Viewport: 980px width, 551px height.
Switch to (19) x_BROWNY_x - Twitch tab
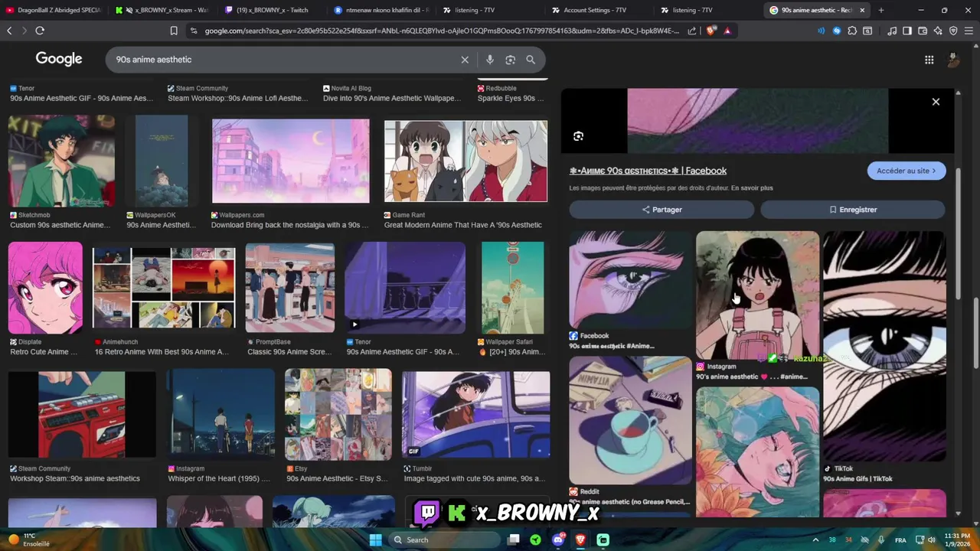coord(273,10)
